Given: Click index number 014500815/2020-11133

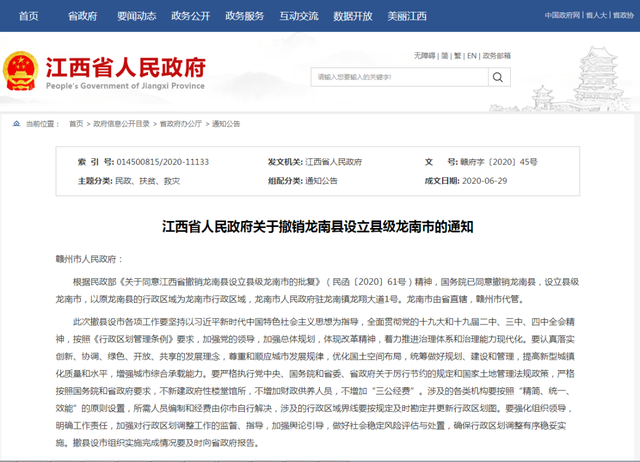Looking at the screenshot, I should pyautogui.click(x=162, y=162).
